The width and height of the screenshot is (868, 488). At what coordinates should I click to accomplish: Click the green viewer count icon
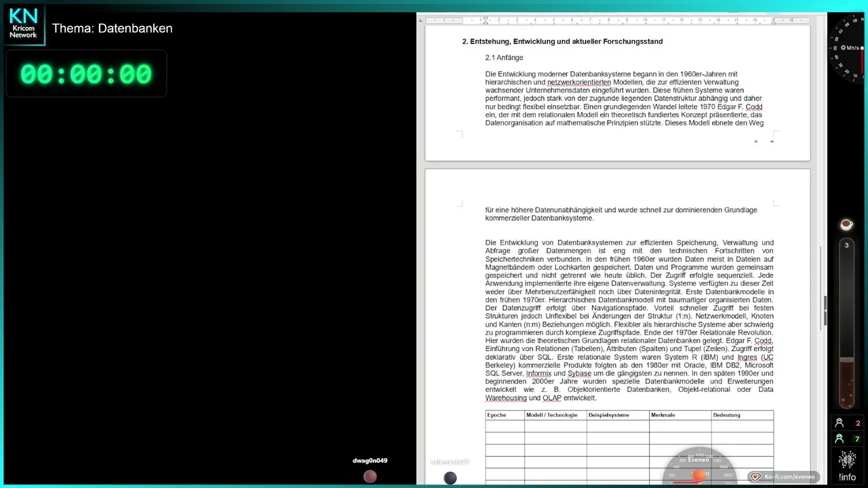pyautogui.click(x=840, y=439)
